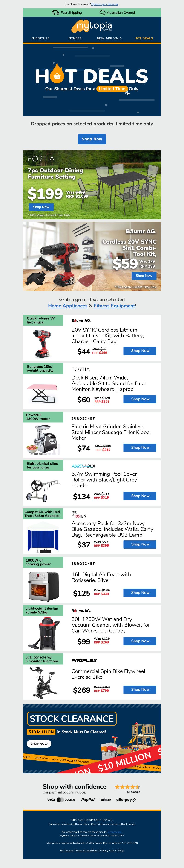Select the electric meat grinder thumbnail
184x868 pixels.
pyautogui.click(x=43, y=439)
